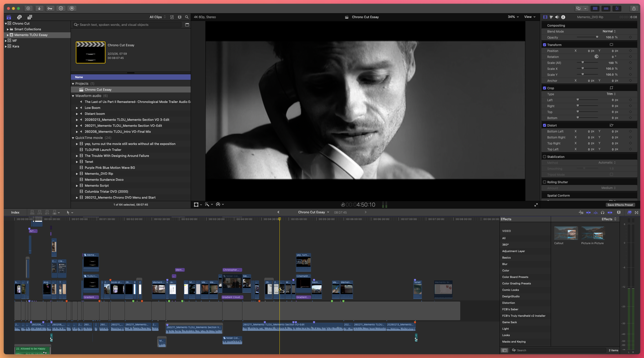
Task: Open the photos and audio sidebar icon
Action: pyautogui.click(x=19, y=17)
